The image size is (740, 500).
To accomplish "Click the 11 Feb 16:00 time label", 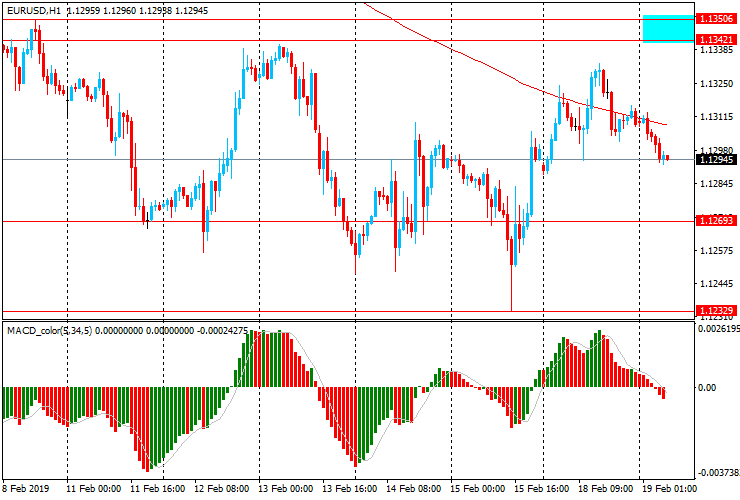I will tap(158, 488).
